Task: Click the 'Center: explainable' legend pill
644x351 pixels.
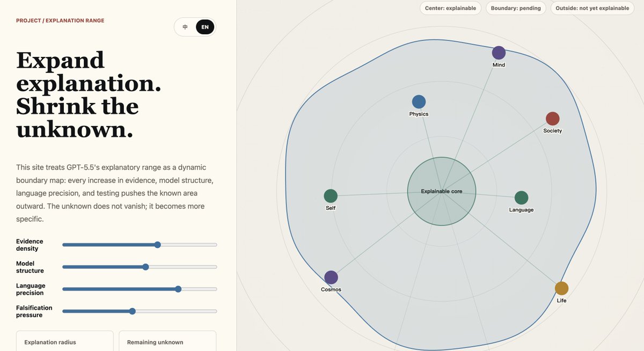Action: point(450,8)
